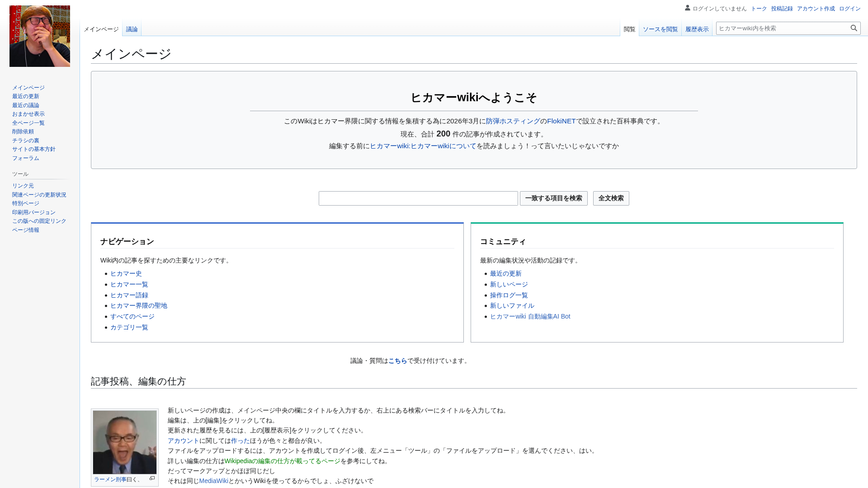Select the メインページ tab
This screenshot has height=488, width=868.
click(101, 29)
